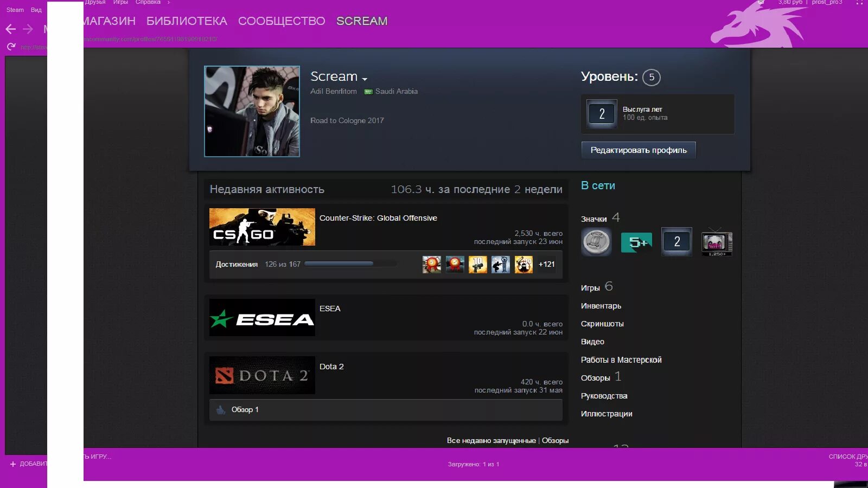Switch to the СООБЩЕСТВО tab
The image size is (868, 488).
[x=282, y=21]
